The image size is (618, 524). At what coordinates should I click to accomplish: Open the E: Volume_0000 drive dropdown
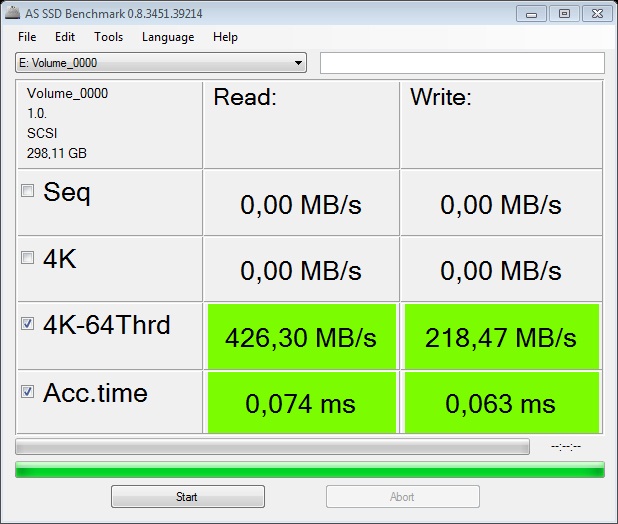tap(161, 63)
